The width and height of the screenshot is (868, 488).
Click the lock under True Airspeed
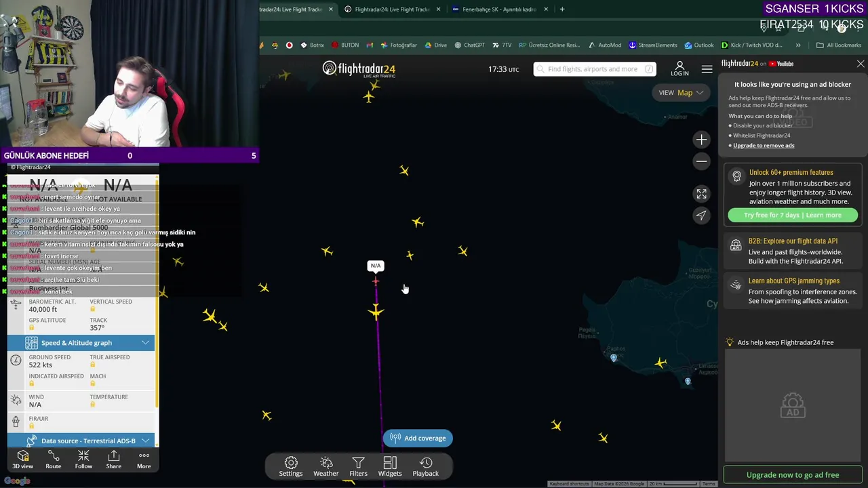tap(92, 365)
